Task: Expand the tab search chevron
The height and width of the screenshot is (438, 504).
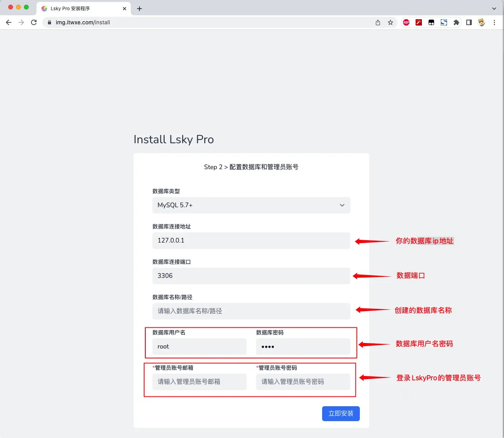Action: 494,8
